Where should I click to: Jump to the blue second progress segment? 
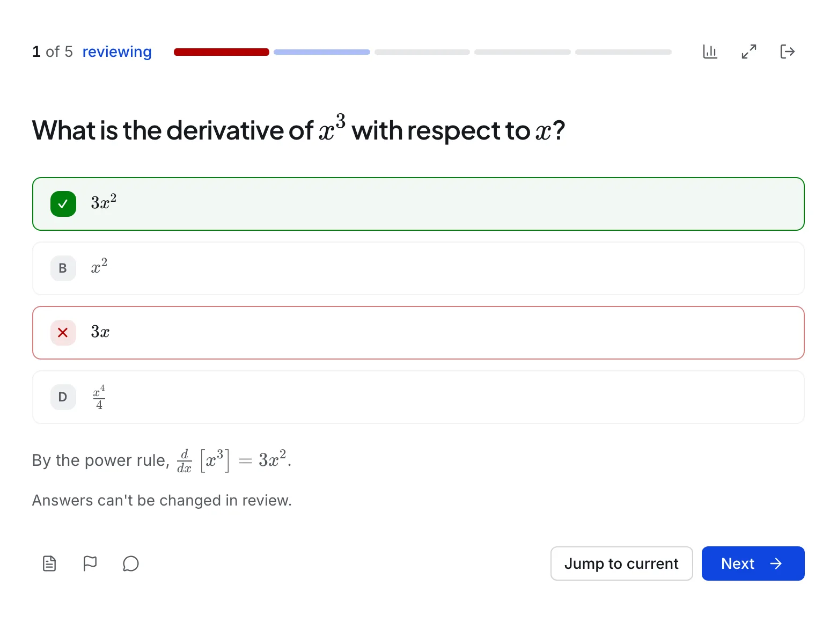pyautogui.click(x=322, y=52)
